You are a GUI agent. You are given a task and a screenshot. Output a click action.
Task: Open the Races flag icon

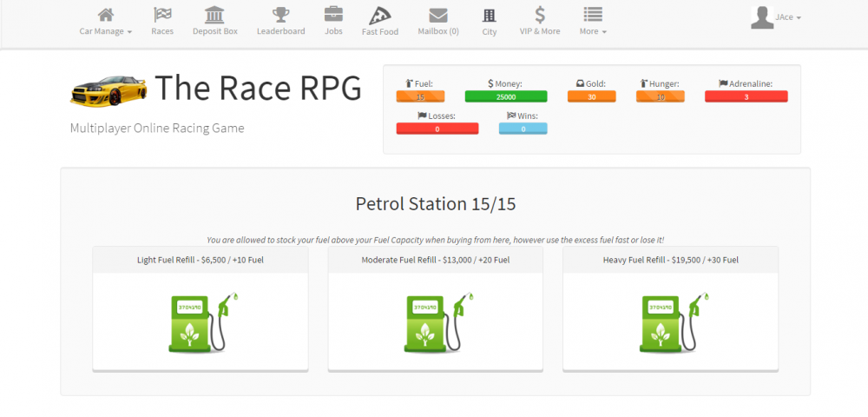[x=162, y=16]
